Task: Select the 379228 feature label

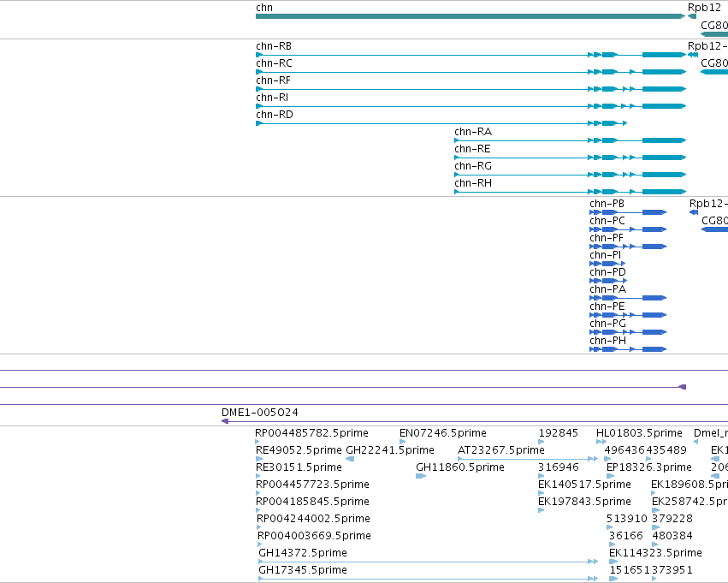Action: click(x=672, y=519)
